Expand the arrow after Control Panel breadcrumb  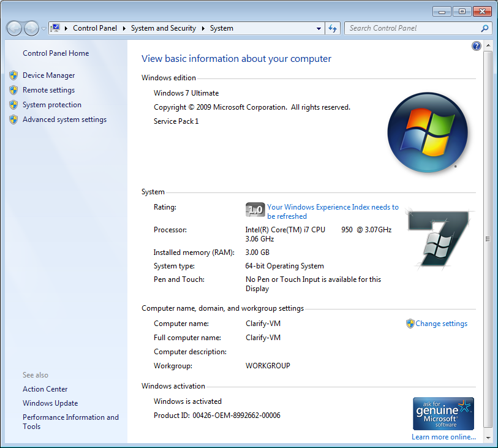tap(124, 28)
